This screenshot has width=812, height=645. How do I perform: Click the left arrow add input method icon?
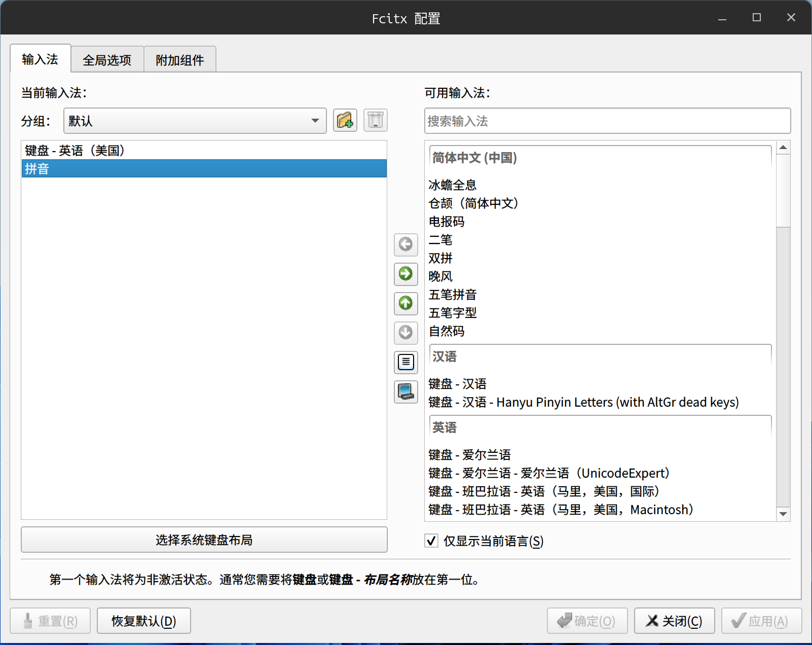tap(405, 244)
